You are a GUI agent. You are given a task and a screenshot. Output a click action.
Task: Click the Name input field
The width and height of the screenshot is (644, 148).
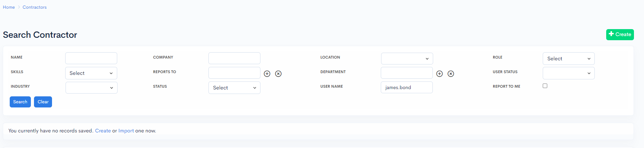tap(91, 58)
